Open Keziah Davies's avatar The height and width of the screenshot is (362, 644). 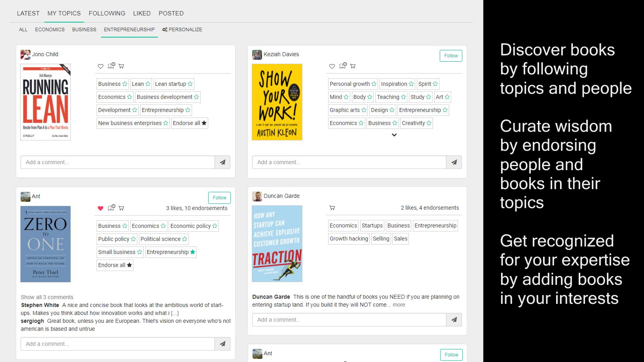(257, 55)
